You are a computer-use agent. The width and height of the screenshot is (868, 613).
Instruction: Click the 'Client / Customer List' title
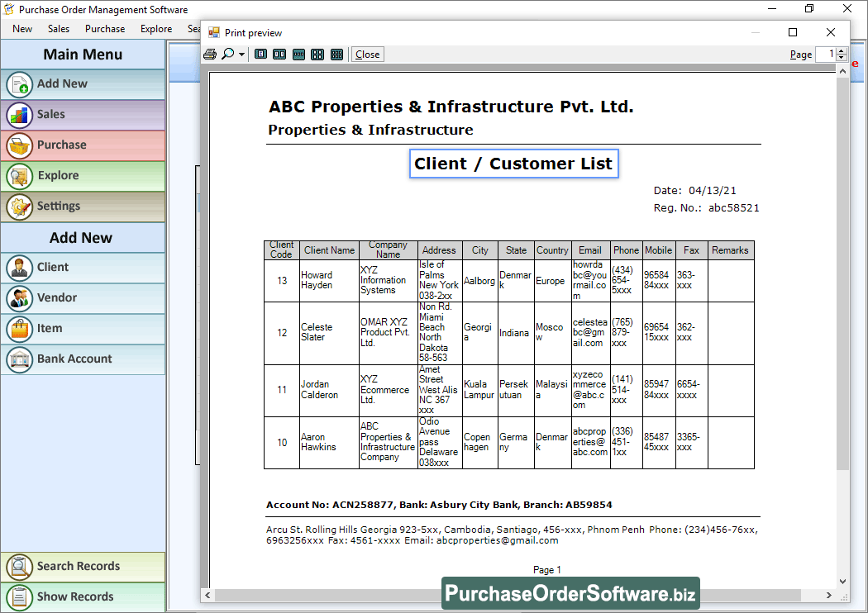[x=513, y=164]
